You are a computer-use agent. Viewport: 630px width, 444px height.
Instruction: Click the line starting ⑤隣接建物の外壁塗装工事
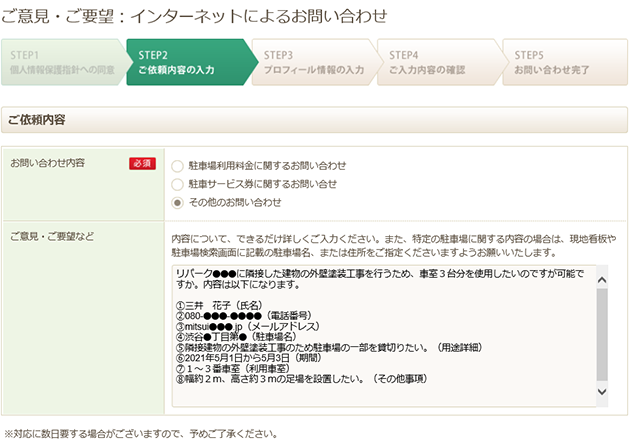[329, 347]
